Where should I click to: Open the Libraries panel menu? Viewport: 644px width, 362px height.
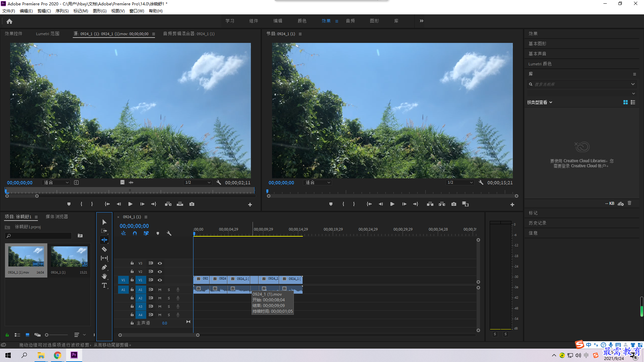click(x=635, y=74)
